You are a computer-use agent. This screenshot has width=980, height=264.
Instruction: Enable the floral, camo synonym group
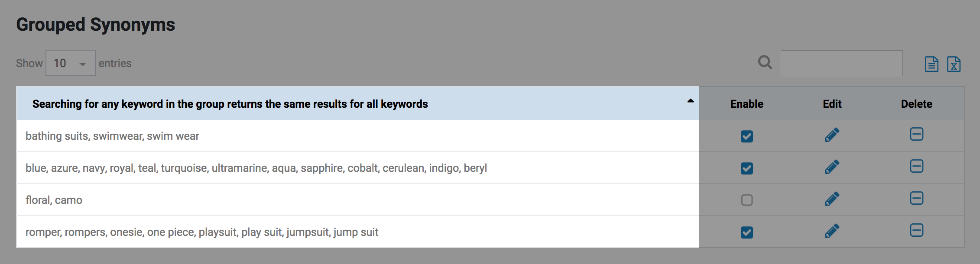pyautogui.click(x=747, y=200)
